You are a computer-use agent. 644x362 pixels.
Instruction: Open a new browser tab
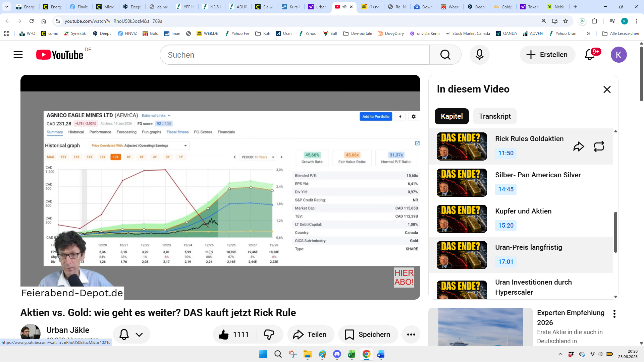click(575, 7)
